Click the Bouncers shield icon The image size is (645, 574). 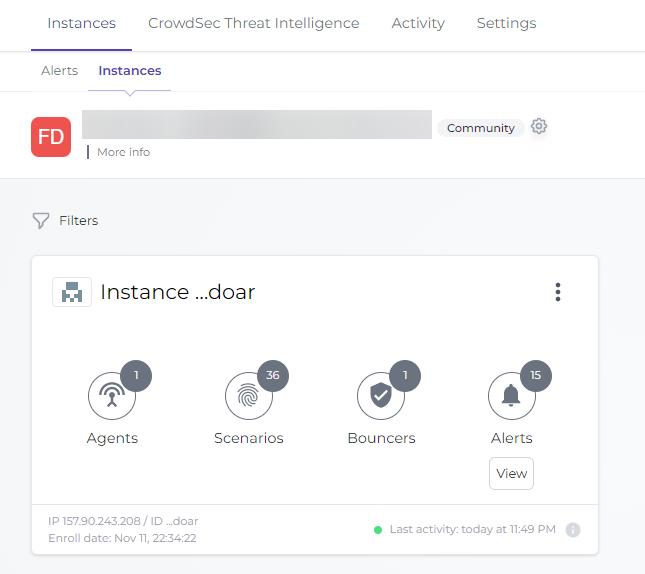(380, 396)
